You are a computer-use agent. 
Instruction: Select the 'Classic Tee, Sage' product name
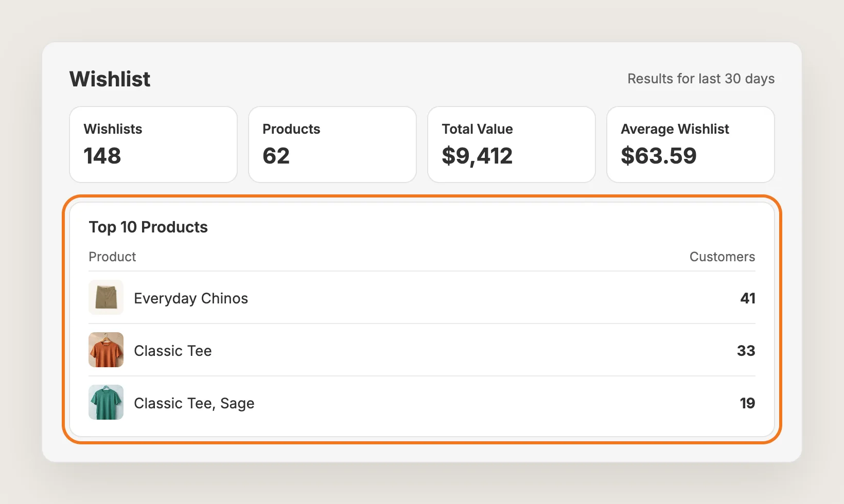tap(194, 403)
